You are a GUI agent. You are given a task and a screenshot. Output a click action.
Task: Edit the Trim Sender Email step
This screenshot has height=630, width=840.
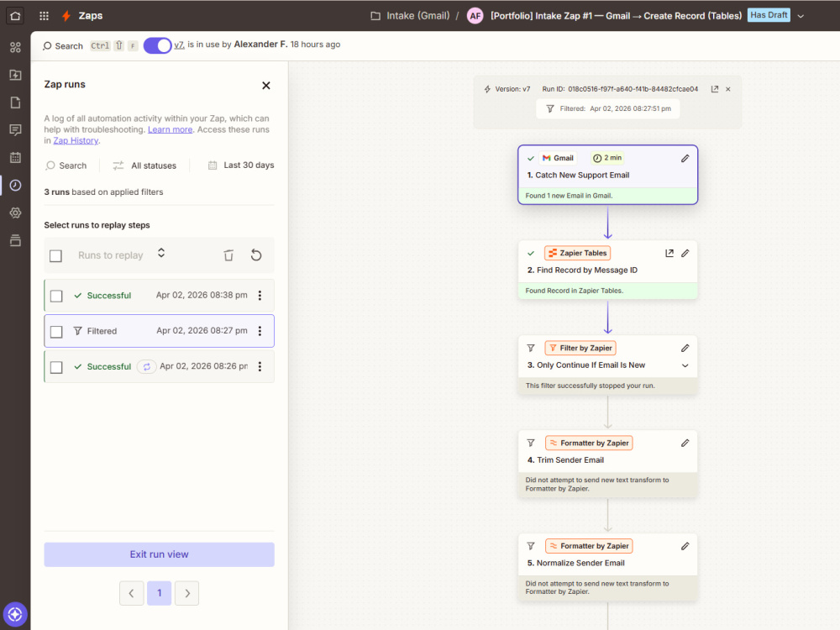pyautogui.click(x=685, y=443)
